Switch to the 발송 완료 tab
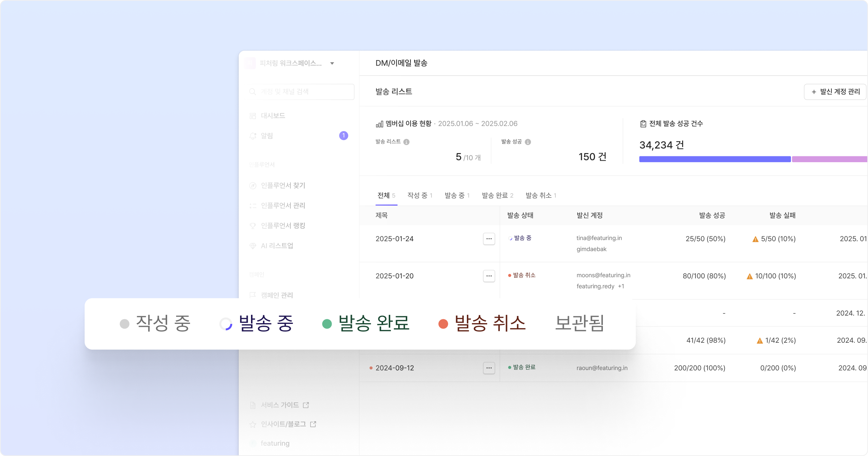The image size is (868, 456). click(497, 195)
